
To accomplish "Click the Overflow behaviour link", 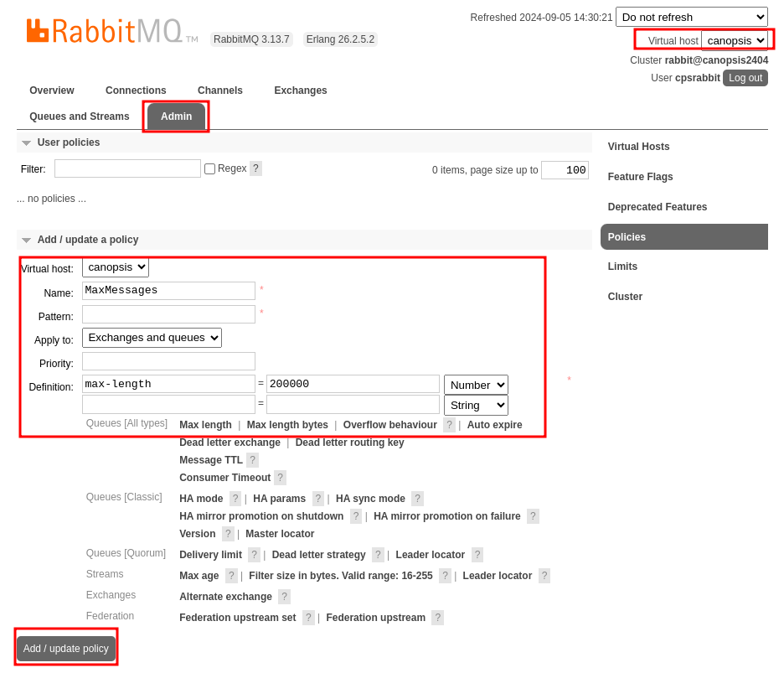I will pos(390,425).
